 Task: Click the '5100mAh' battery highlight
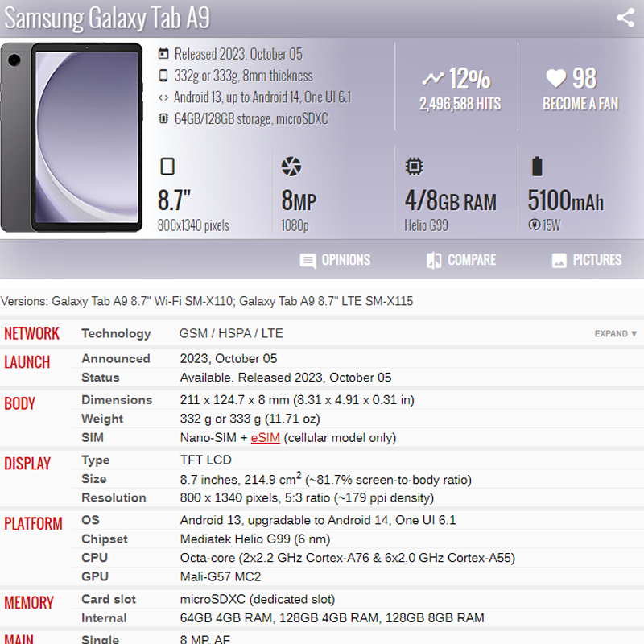(x=566, y=200)
